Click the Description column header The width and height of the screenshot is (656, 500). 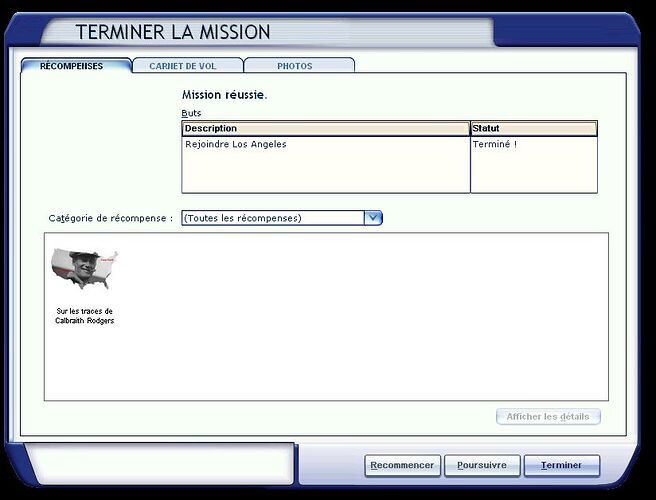point(325,129)
